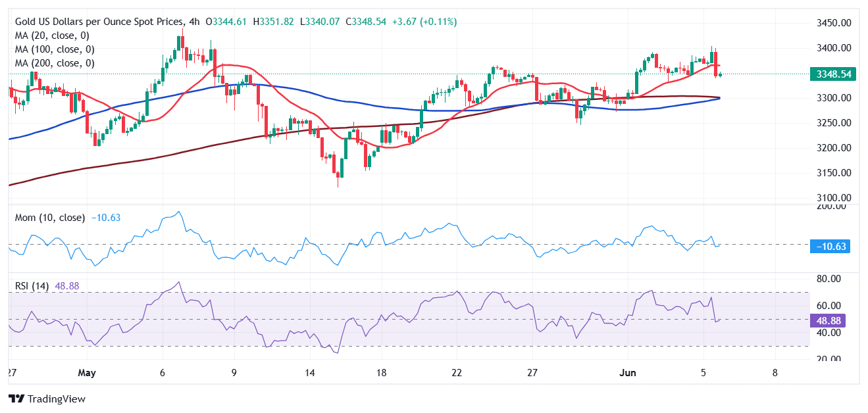Select the MA (20, close, 0) indicator label
This screenshot has width=868, height=413.
pos(51,36)
